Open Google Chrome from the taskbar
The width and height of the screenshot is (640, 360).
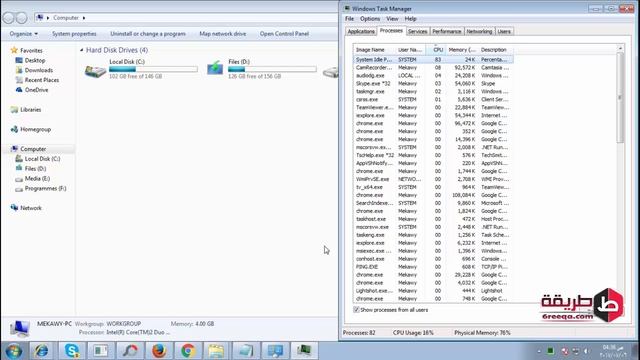coord(188,351)
